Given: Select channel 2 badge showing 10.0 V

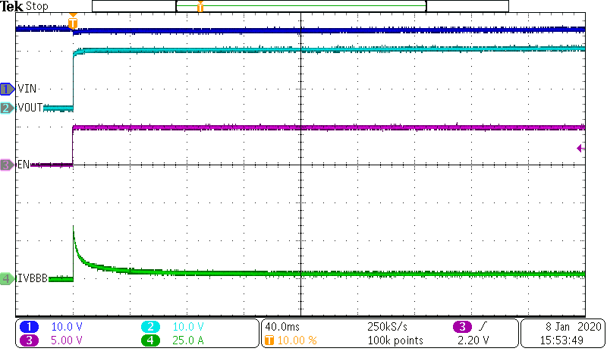Looking at the screenshot, I should click(151, 326).
